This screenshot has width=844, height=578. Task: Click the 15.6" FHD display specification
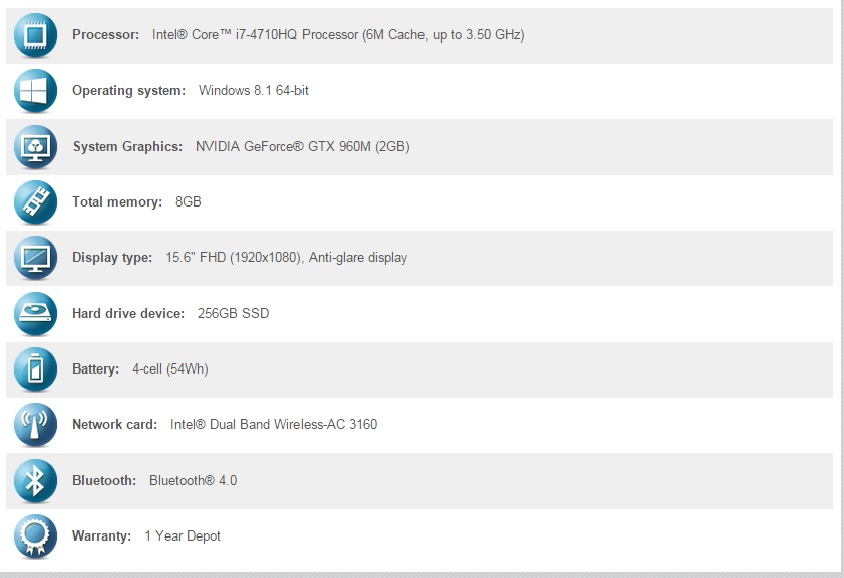pyautogui.click(x=286, y=258)
